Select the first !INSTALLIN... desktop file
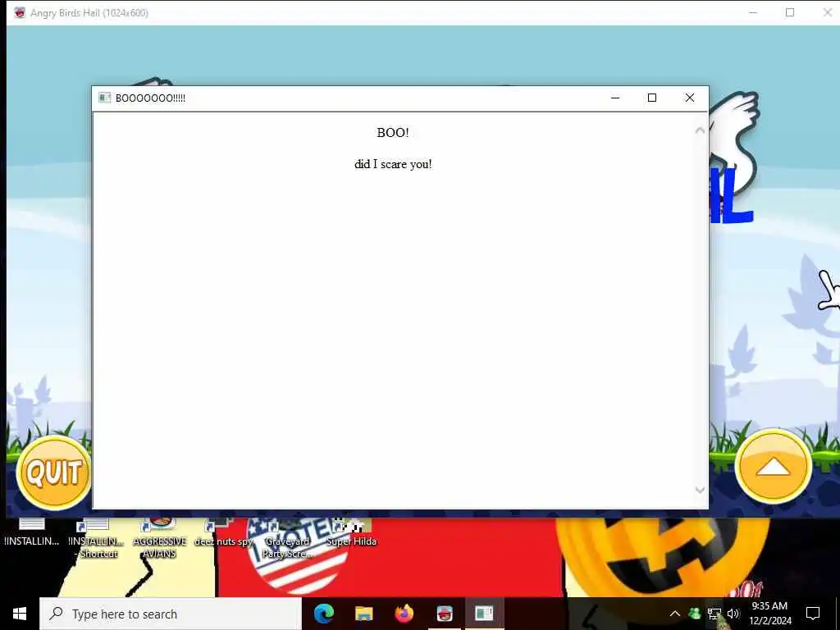This screenshot has height=630, width=840. [32, 533]
